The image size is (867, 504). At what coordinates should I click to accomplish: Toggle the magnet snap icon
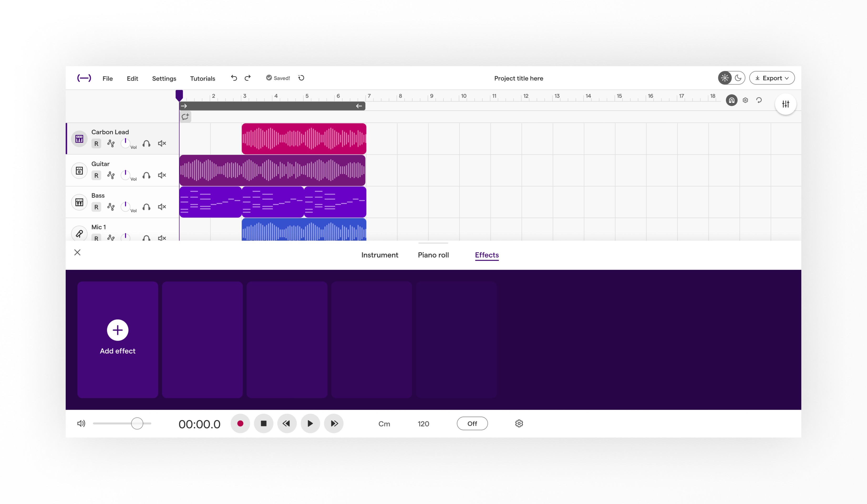point(731,100)
